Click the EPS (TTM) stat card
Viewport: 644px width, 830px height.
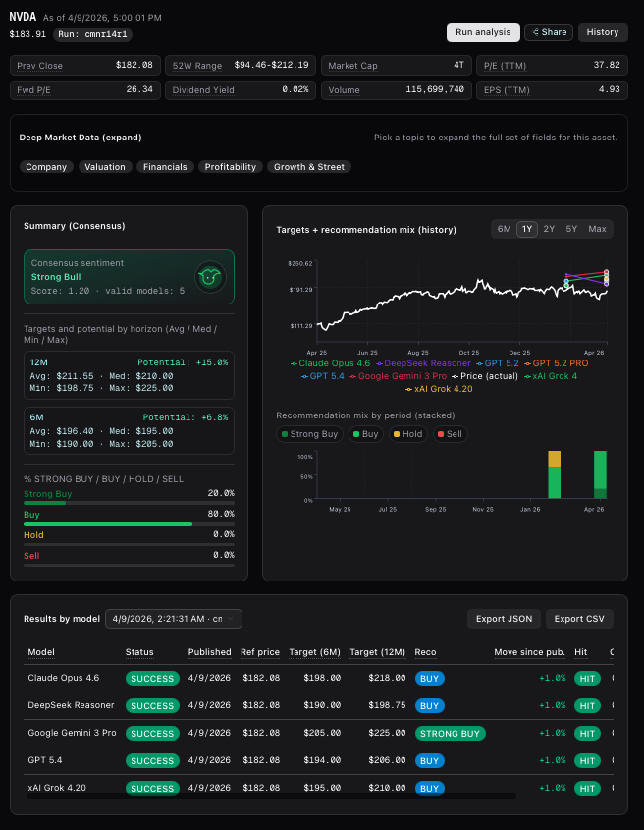tap(552, 90)
